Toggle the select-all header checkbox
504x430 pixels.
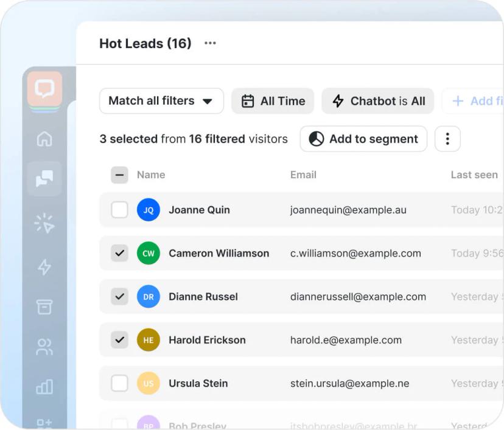coord(119,175)
